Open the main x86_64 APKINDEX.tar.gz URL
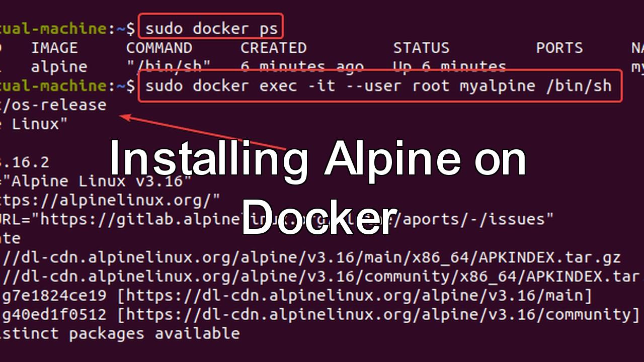This screenshot has width=644, height=362. (312, 258)
